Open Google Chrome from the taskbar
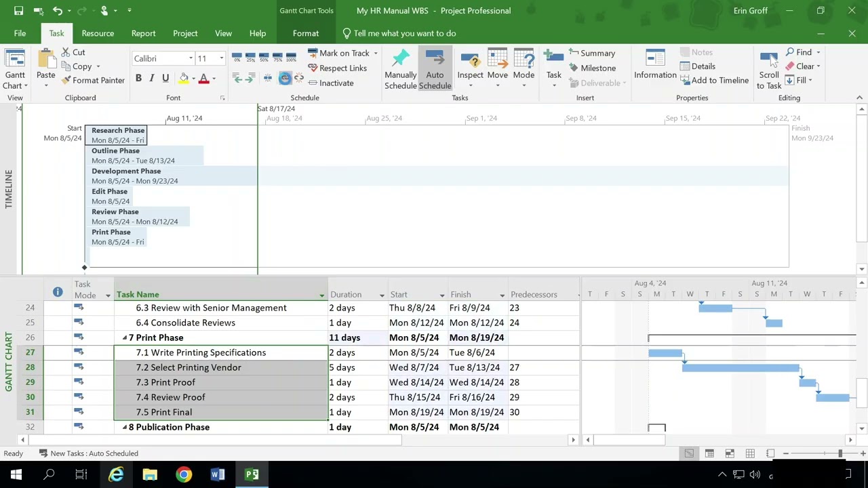 click(184, 474)
